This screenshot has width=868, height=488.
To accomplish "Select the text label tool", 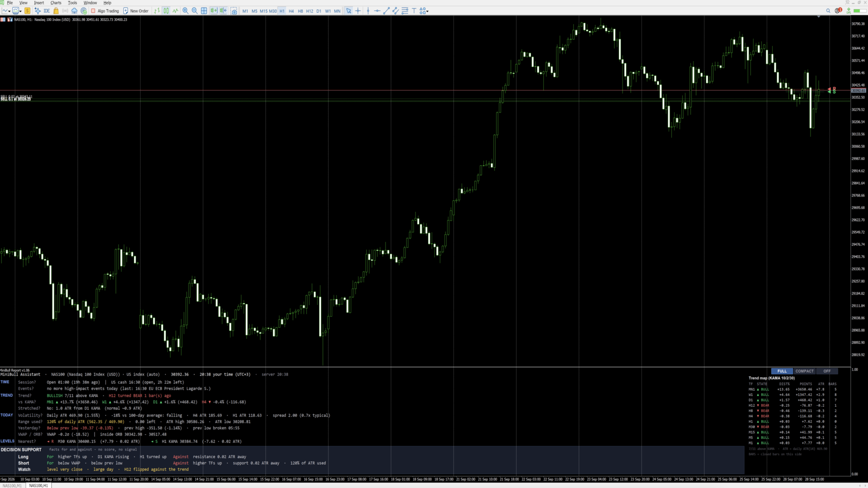I will coord(414,11).
